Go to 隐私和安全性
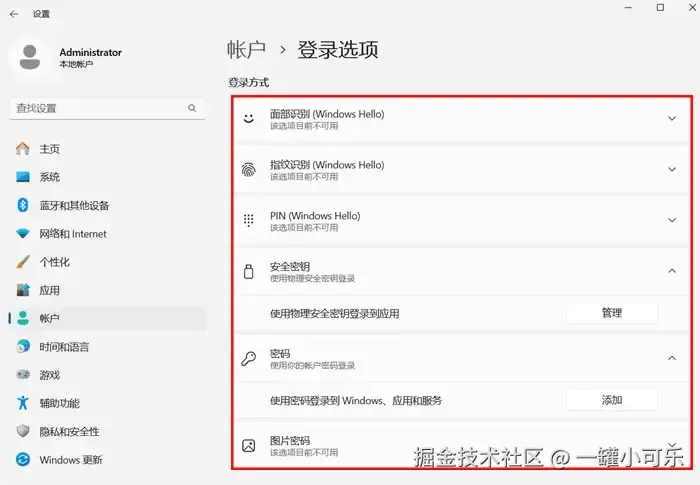Image resolution: width=700 pixels, height=485 pixels. point(107,431)
